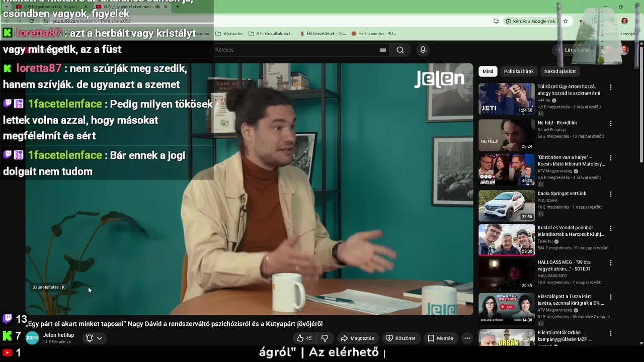This screenshot has width=644, height=362.
Task: Like the video with thumbs-up button
Action: coord(304,338)
